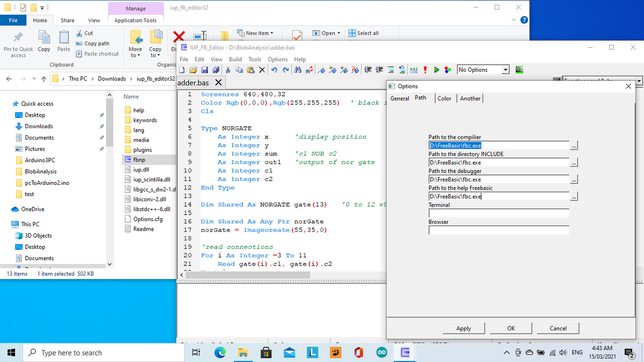Open Arduino IDE from the taskbar

pos(382,352)
